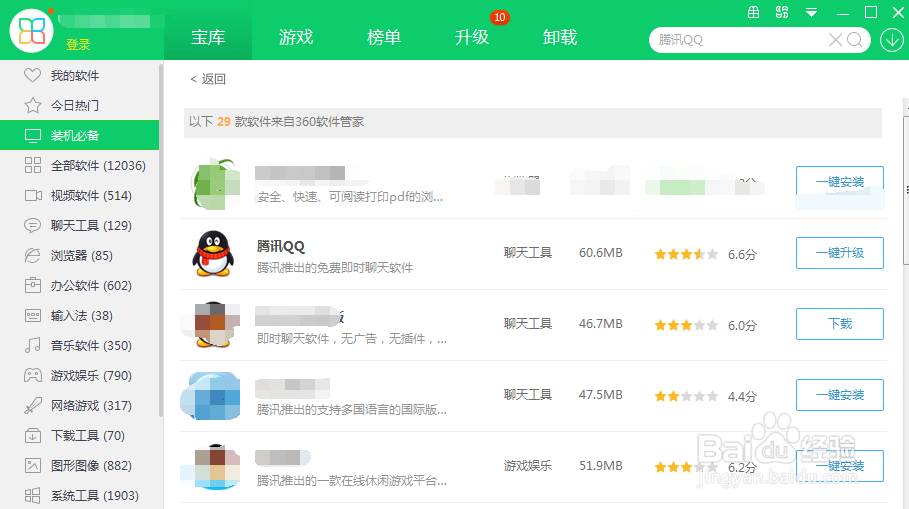Viewport: 909px width, 509px height.
Task: Click the red 10 upgrade badge
Action: pos(499,17)
